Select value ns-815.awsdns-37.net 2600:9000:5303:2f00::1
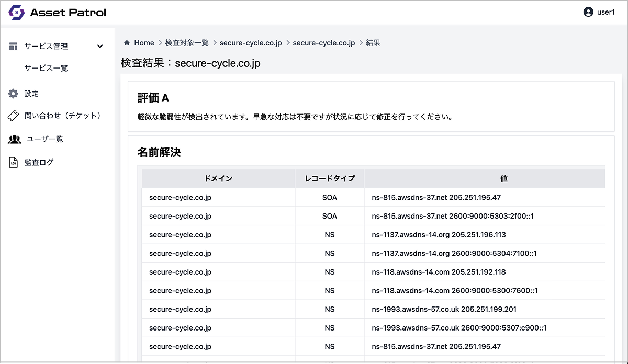 pos(453,216)
